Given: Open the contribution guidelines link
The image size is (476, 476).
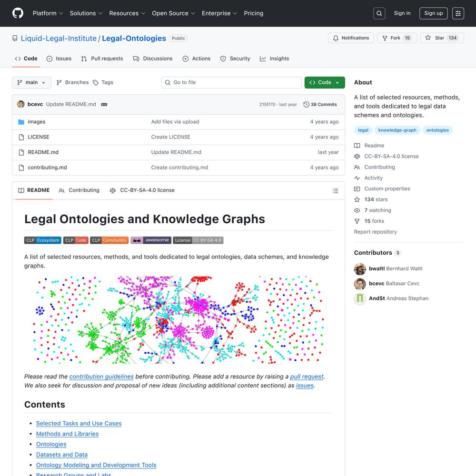Looking at the screenshot, I should 101,377.
